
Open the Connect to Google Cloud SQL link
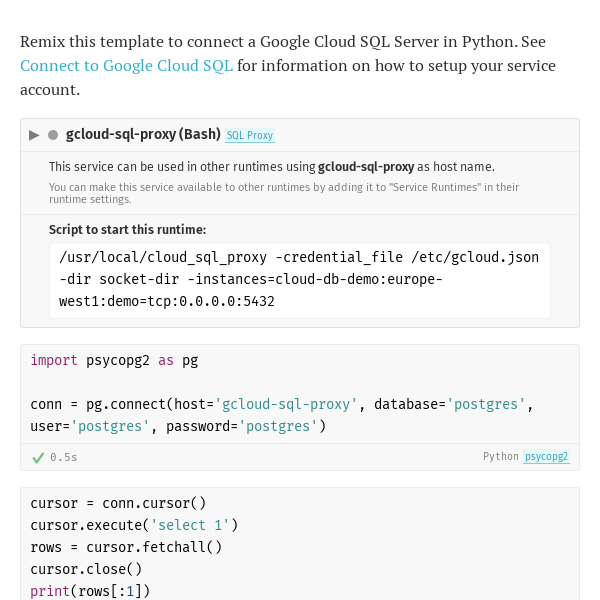[x=126, y=65]
